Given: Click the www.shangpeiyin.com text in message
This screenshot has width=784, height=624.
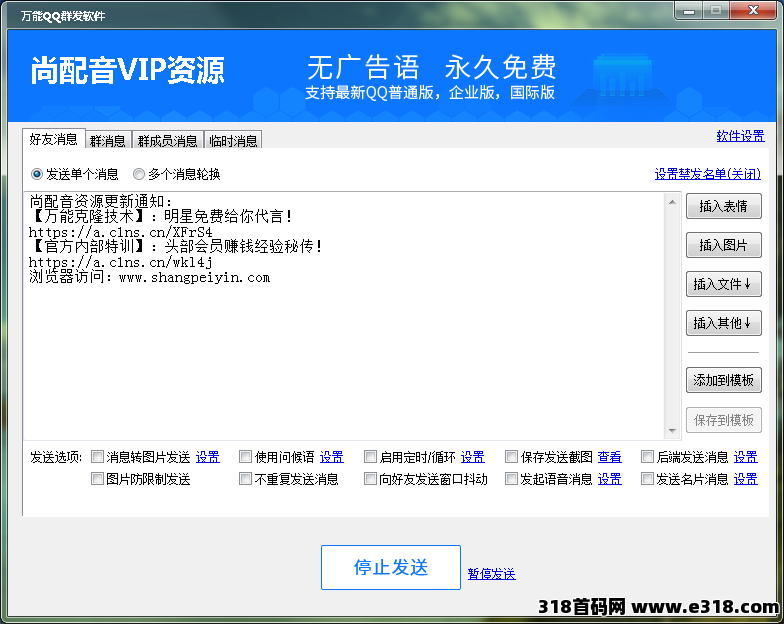Looking at the screenshot, I should click(194, 277).
